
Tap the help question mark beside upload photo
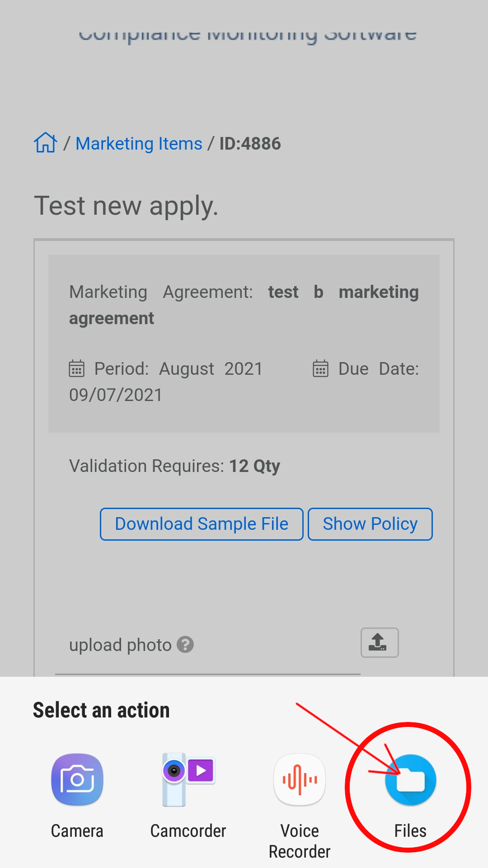point(185,645)
